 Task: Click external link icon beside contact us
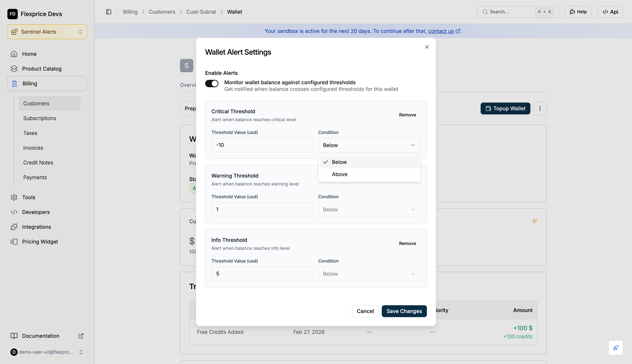click(x=458, y=31)
